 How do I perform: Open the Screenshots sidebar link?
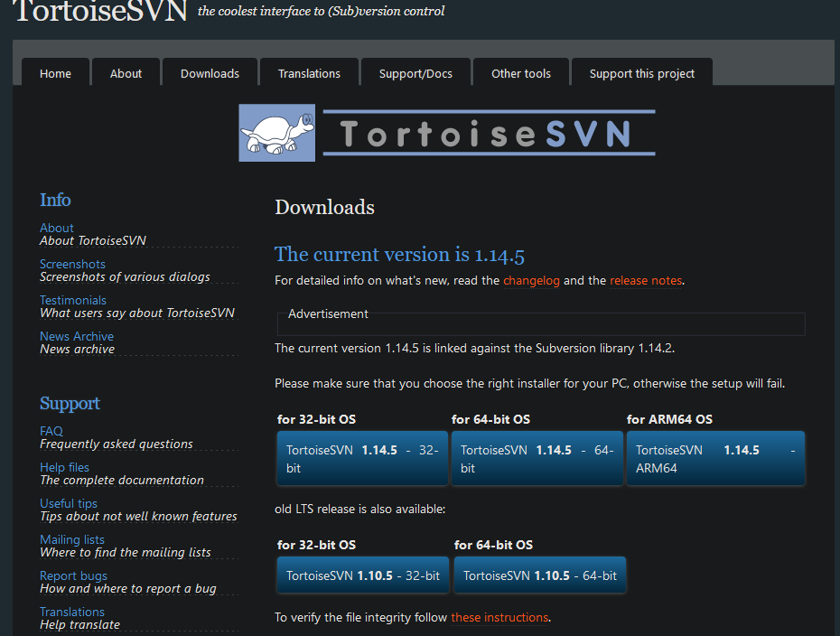point(72,264)
